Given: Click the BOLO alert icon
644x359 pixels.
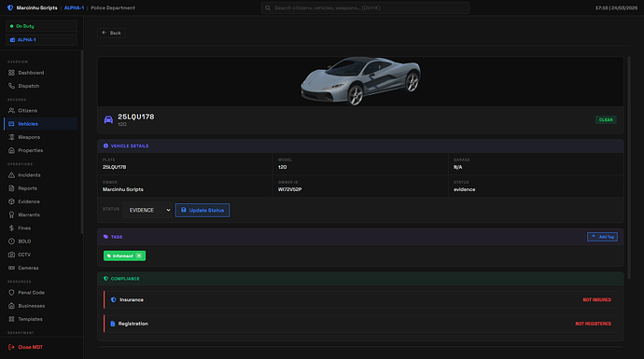Looking at the screenshot, I should (11, 242).
